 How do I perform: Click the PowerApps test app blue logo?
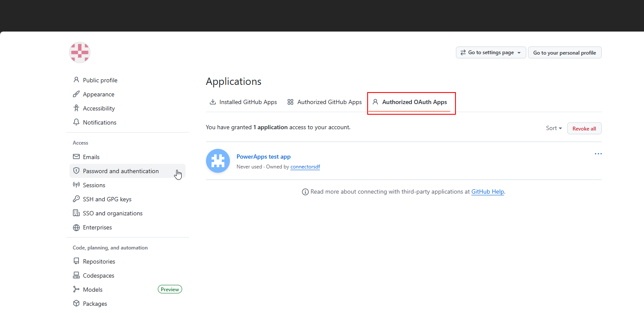[x=218, y=161]
